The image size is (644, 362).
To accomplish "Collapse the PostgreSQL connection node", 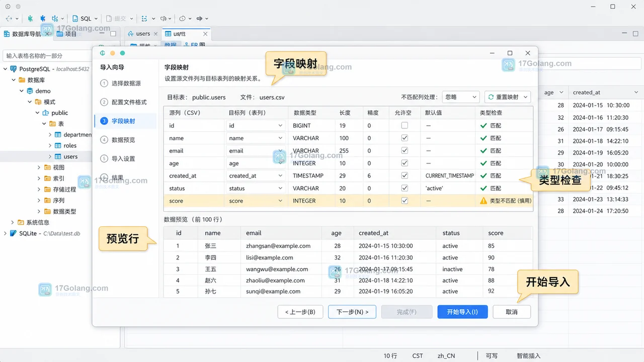I will [x=6, y=69].
